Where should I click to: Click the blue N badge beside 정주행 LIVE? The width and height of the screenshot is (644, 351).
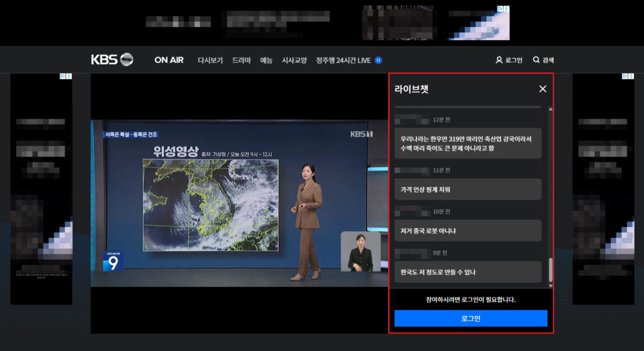379,60
